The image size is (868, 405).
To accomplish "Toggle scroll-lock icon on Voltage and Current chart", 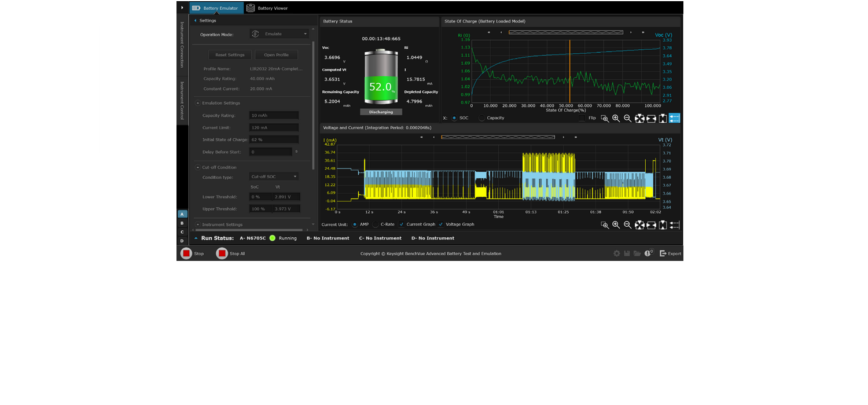I will [x=674, y=225].
